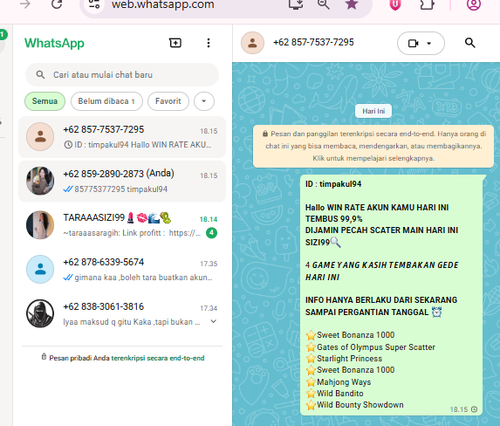Image resolution: width=500 pixels, height=426 pixels.
Task: Open the TARAAASIZI99 group chat
Action: click(122, 225)
